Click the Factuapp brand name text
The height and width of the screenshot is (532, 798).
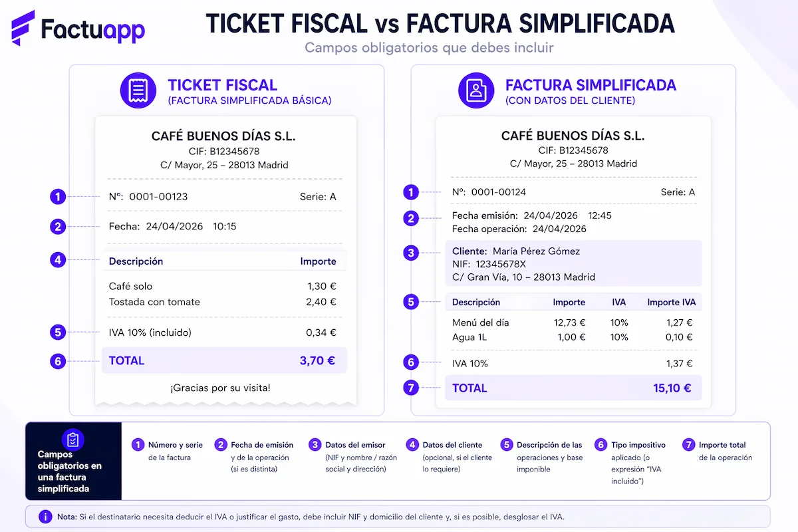click(x=92, y=29)
